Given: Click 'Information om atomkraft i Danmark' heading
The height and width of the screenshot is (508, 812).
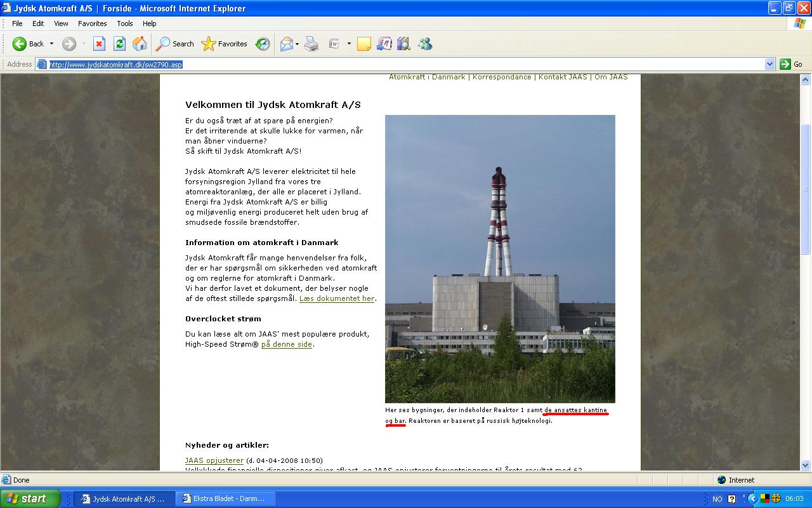Looking at the screenshot, I should click(262, 243).
